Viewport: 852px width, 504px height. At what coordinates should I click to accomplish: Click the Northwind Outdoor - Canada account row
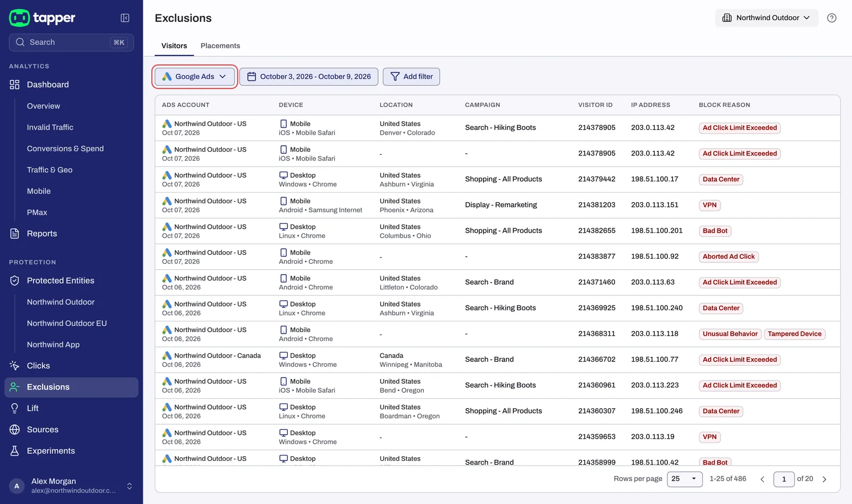pos(497,360)
